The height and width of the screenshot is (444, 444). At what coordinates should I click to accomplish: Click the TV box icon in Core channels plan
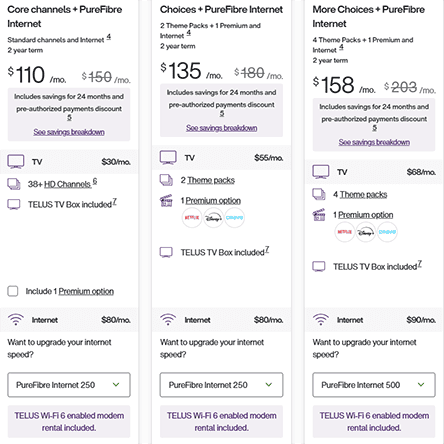tap(14, 204)
